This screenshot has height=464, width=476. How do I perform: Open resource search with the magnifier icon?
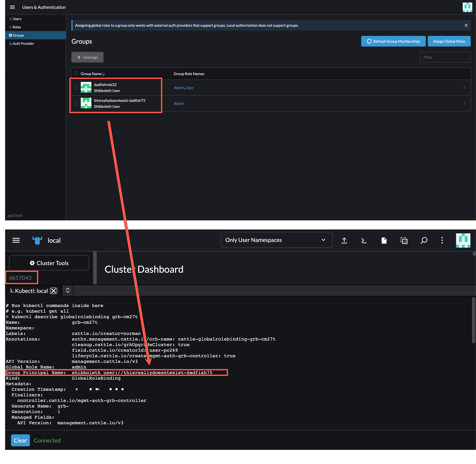(424, 240)
